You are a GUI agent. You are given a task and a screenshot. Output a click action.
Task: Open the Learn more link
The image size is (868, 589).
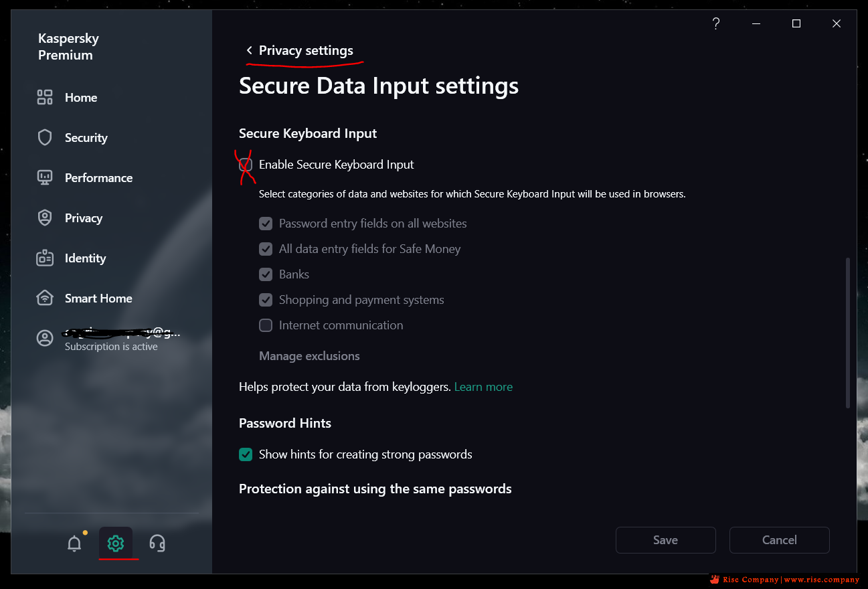[483, 387]
